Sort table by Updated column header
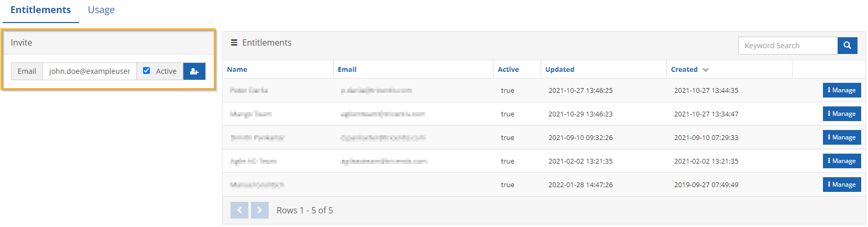 (x=559, y=69)
